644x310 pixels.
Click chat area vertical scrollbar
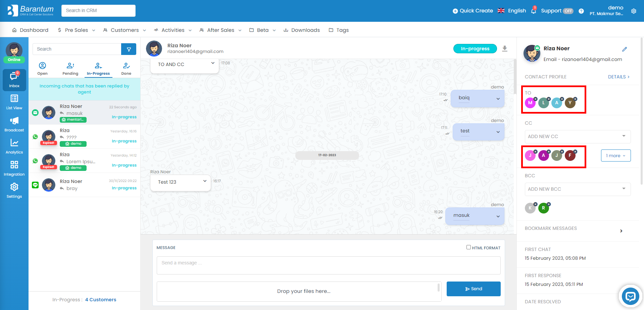(x=515, y=77)
